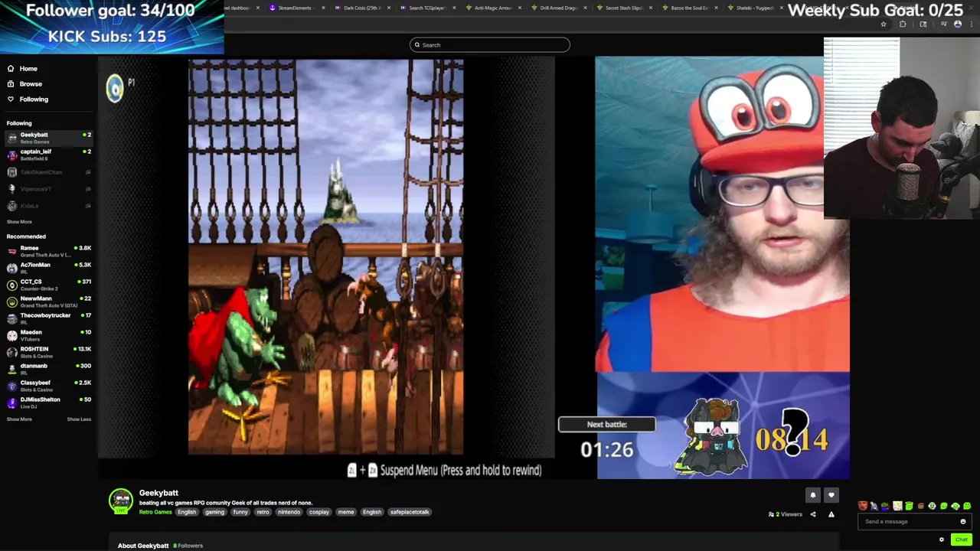Open browser profile avatar

(958, 24)
